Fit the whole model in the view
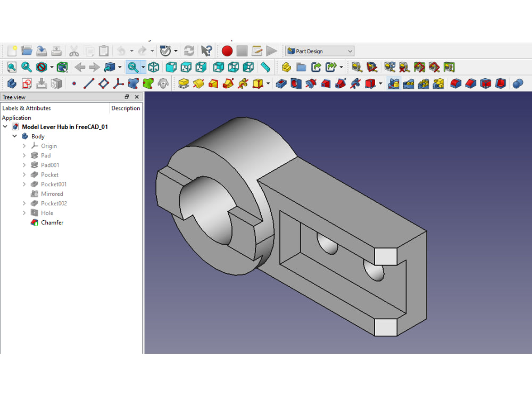This screenshot has height=399, width=532. click(11, 67)
